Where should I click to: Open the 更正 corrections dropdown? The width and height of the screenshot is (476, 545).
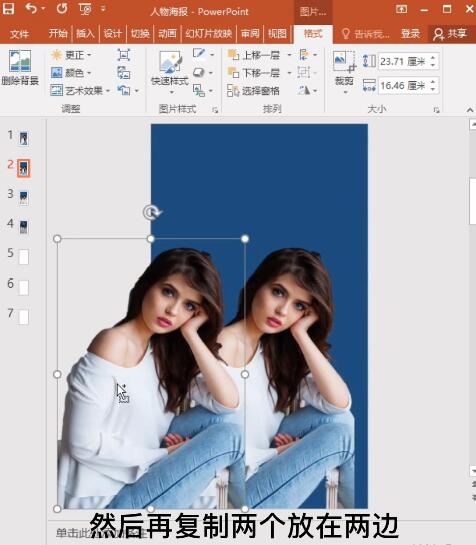click(71, 55)
